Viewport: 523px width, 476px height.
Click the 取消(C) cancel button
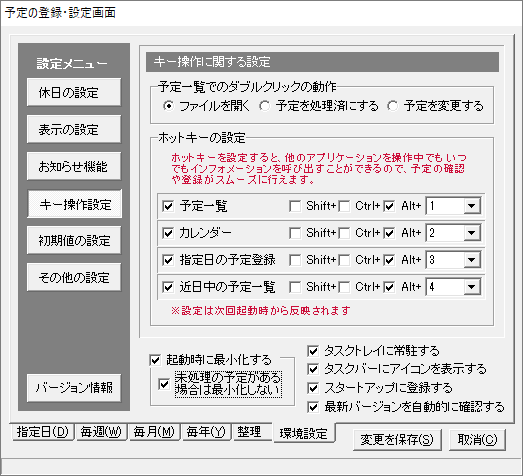pos(477,440)
